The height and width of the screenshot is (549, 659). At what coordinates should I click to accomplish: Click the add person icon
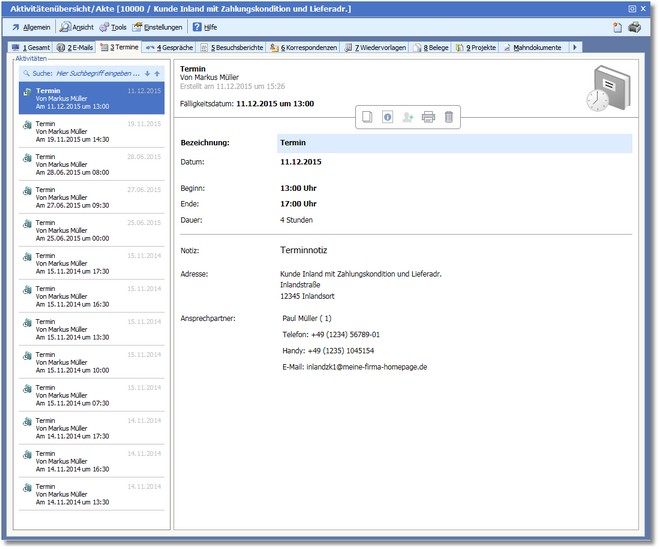click(x=408, y=117)
